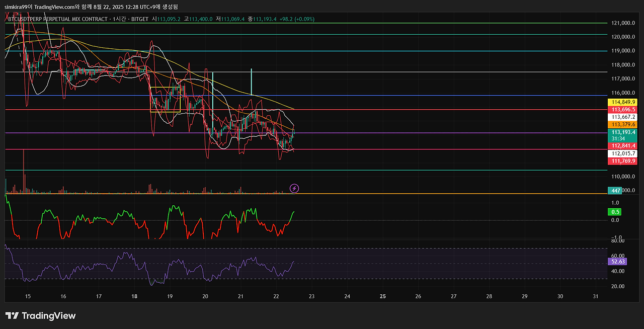This screenshot has width=644, height=329.
Task: Click date 29 on the time axis
Action: coord(524,297)
